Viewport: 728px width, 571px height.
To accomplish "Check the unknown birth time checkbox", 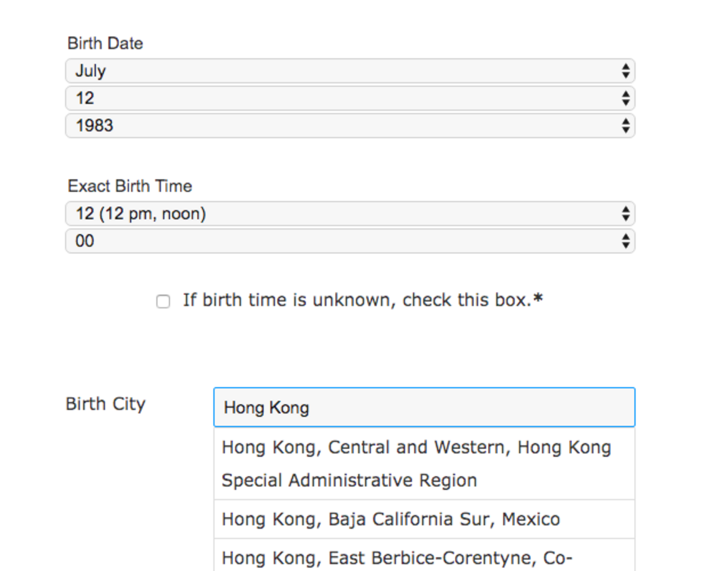I will [163, 301].
